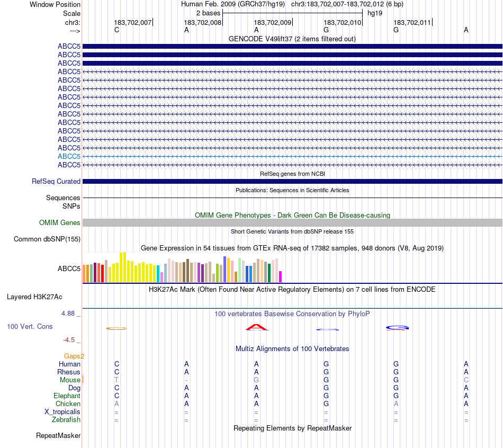The image size is (503, 448).
Task: Click position label 183,702,007
Action: point(133,22)
